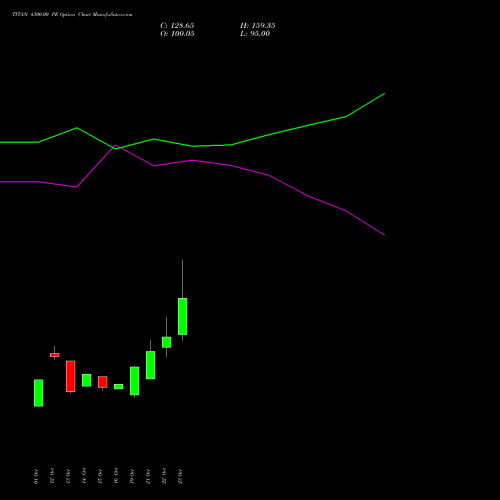Click the 16 Oct date label
The height and width of the screenshot is (500, 500).
116,476
